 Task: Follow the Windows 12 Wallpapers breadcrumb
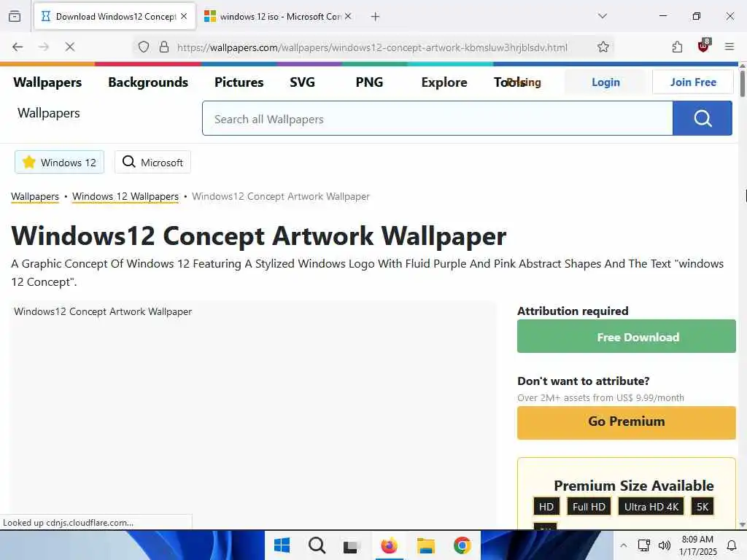[x=125, y=197]
